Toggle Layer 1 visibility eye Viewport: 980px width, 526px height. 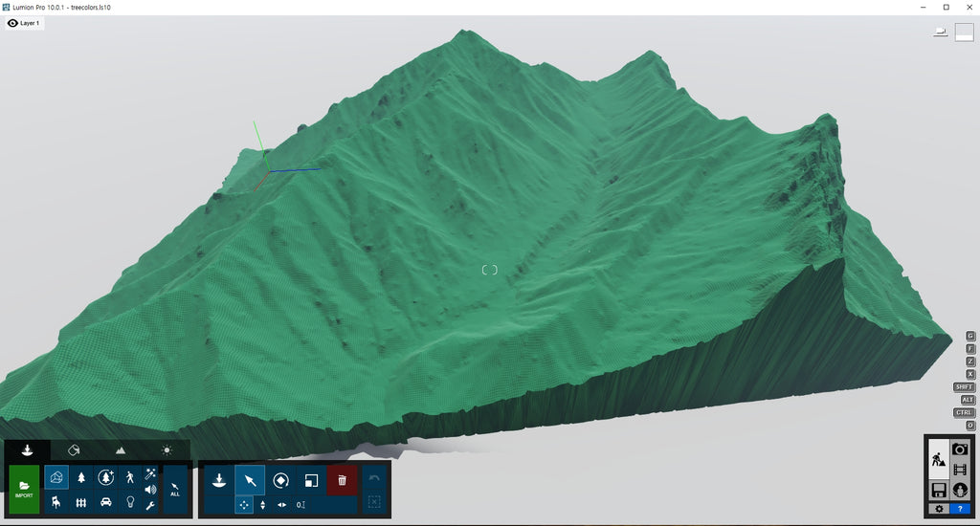pos(13,23)
